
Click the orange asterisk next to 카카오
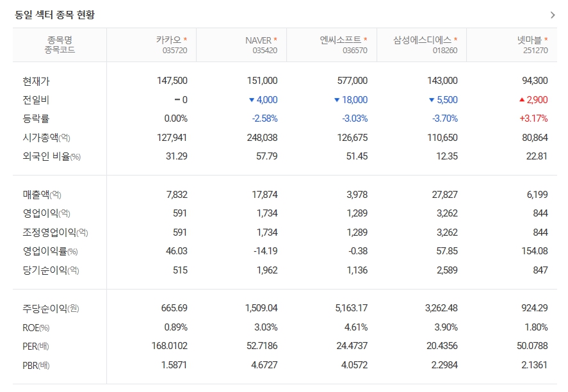(185, 39)
